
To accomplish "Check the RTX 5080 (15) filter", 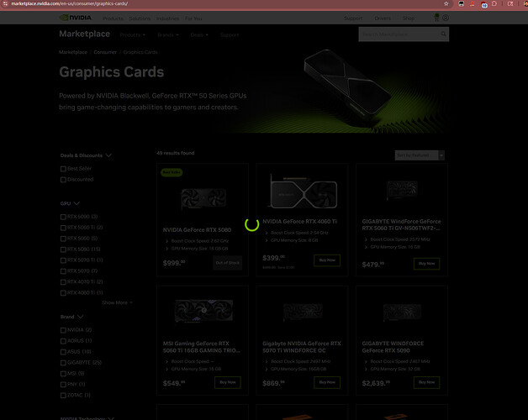I will pos(63,249).
